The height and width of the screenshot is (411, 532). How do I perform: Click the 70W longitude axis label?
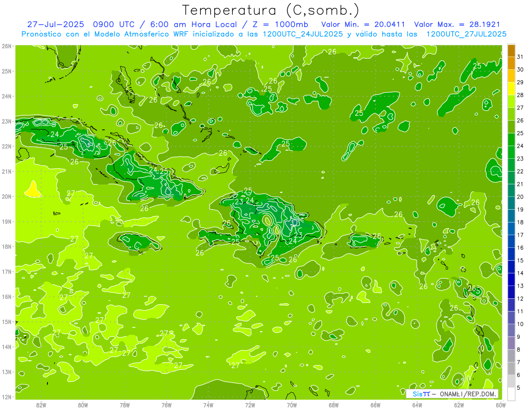click(x=292, y=404)
